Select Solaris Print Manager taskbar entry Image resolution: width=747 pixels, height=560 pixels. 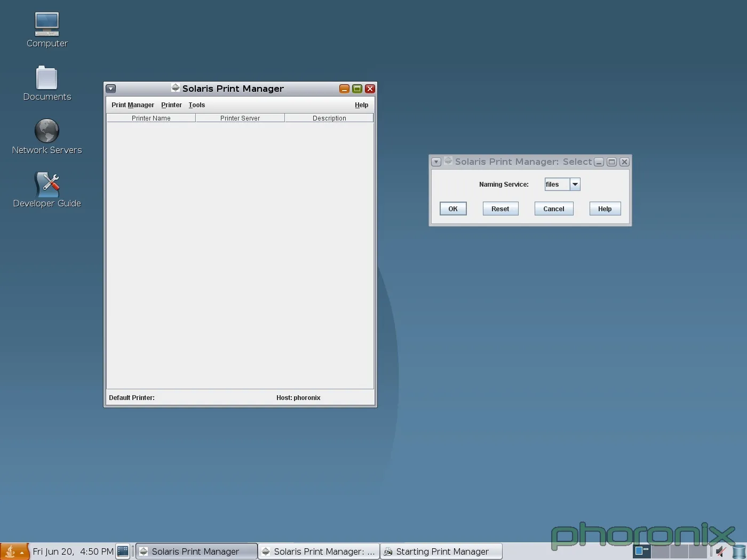click(197, 551)
